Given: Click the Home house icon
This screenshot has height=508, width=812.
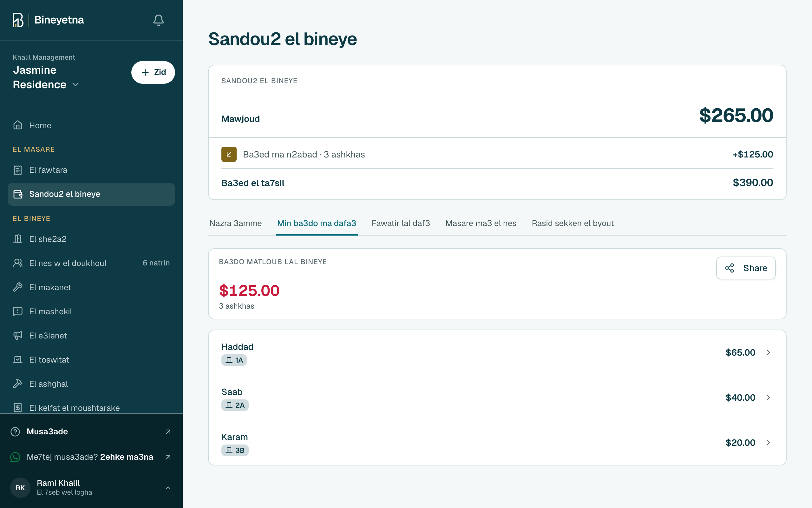Looking at the screenshot, I should point(18,125).
